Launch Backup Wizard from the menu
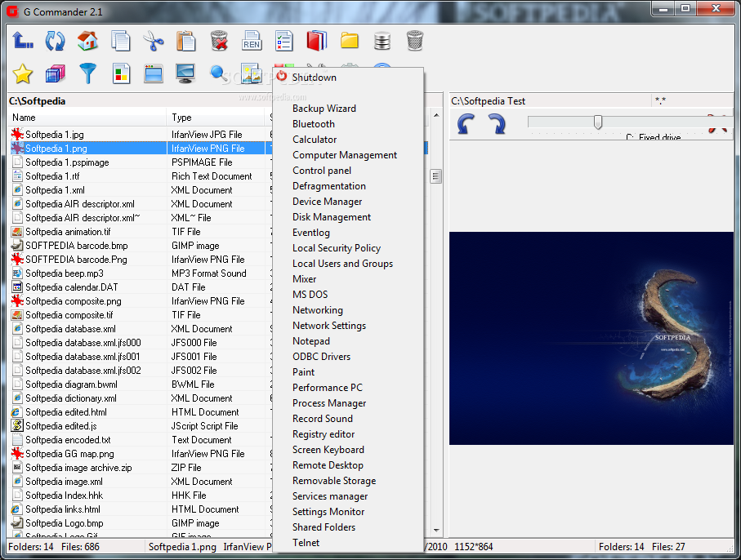 [x=324, y=108]
